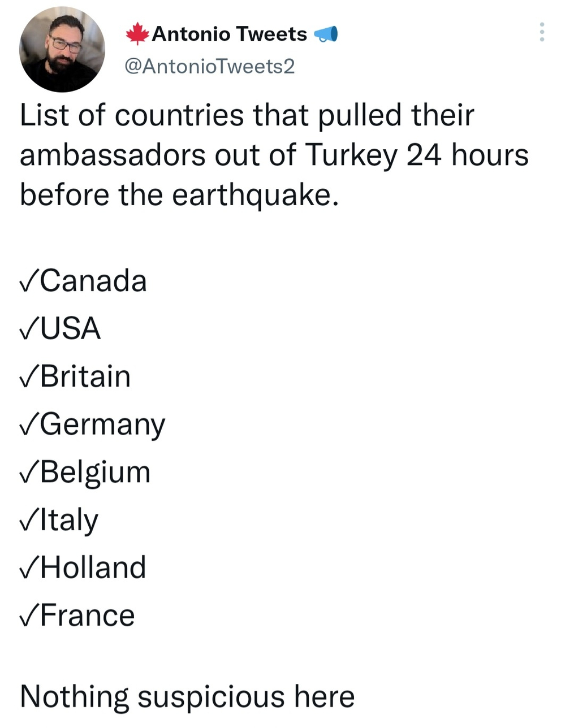Click Antonio's profile avatar photo
574x728 pixels.
click(x=62, y=50)
